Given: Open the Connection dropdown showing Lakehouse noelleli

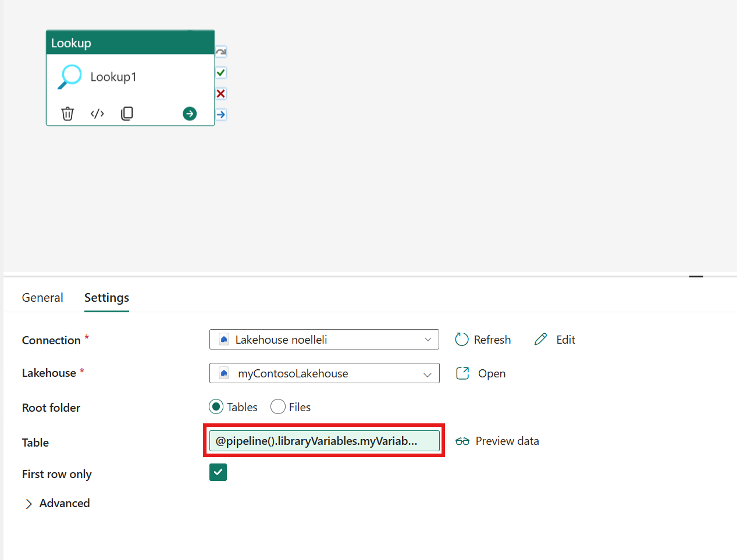Looking at the screenshot, I should [323, 340].
